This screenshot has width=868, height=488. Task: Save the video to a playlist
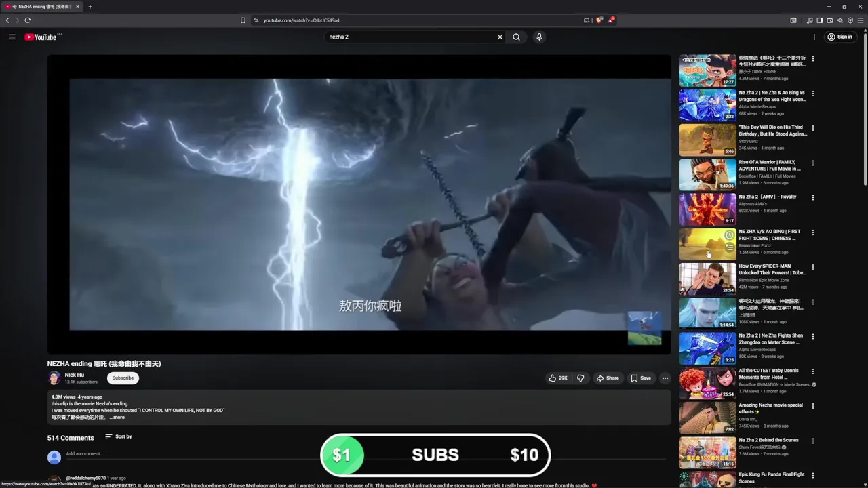click(x=641, y=378)
